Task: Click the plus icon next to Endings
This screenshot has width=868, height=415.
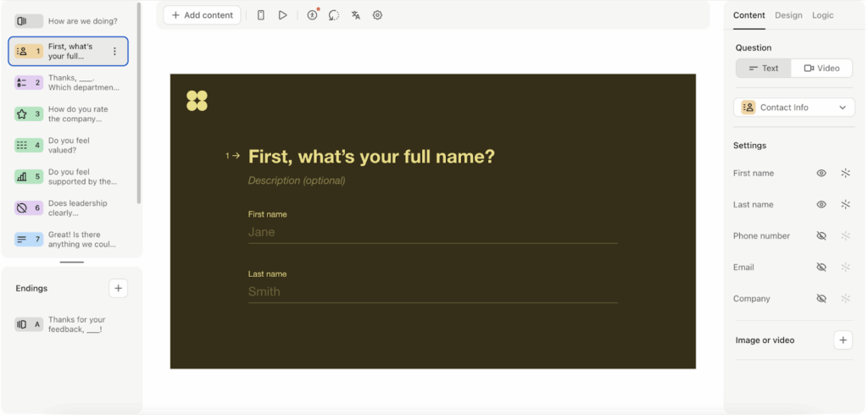Action: pos(119,289)
